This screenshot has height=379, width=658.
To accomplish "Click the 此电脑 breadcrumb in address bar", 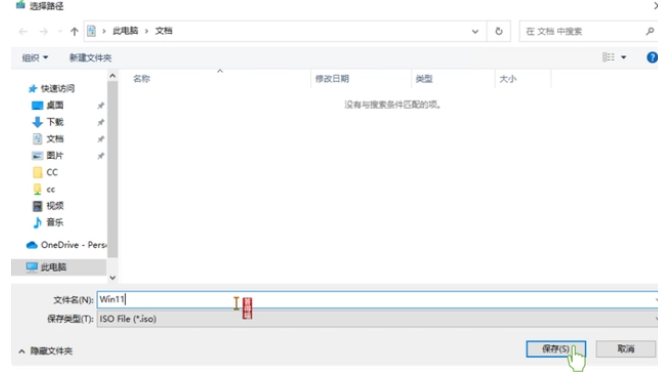I will (125, 31).
